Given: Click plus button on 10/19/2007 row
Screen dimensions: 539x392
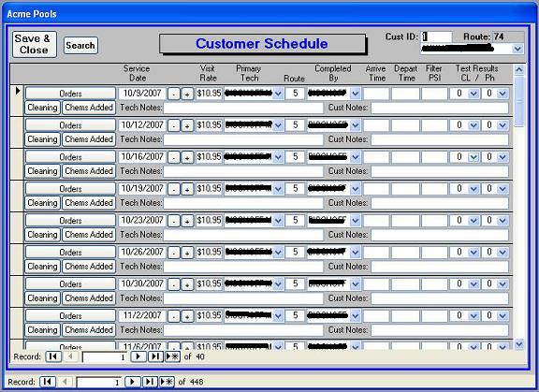Looking at the screenshot, I should (187, 189).
